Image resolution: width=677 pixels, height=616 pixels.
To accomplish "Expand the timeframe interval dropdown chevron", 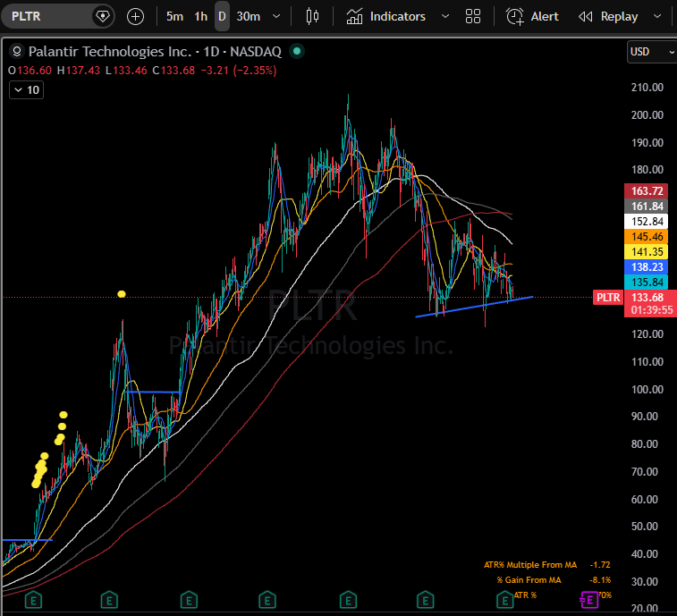I will point(276,16).
